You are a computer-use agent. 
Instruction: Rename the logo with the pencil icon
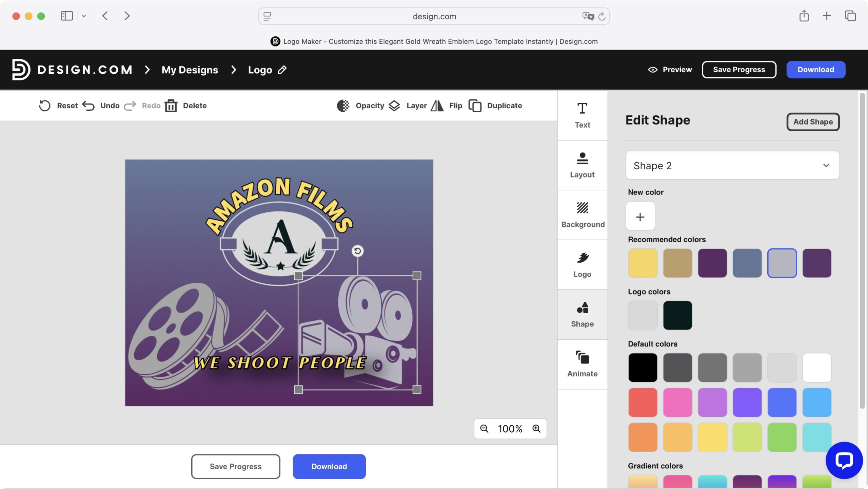(282, 70)
